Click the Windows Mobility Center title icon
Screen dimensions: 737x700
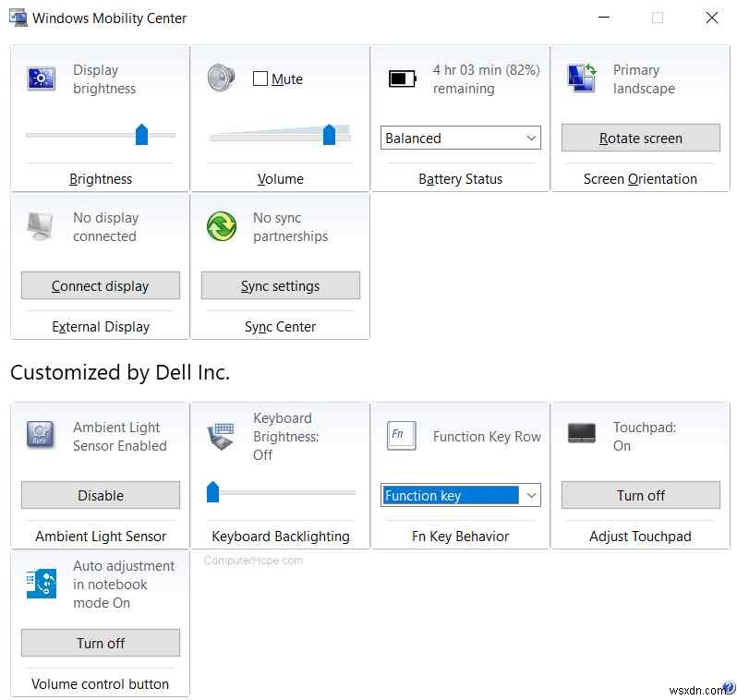pyautogui.click(x=18, y=18)
